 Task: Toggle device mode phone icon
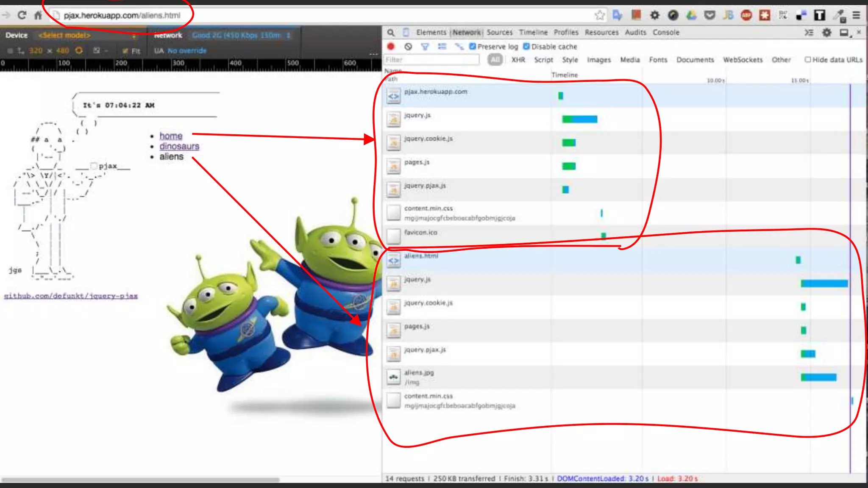(x=406, y=32)
